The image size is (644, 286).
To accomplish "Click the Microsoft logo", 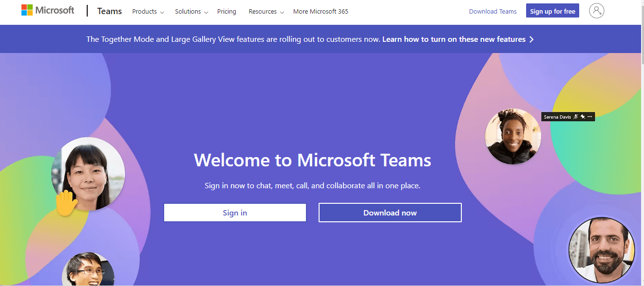I will pos(48,11).
